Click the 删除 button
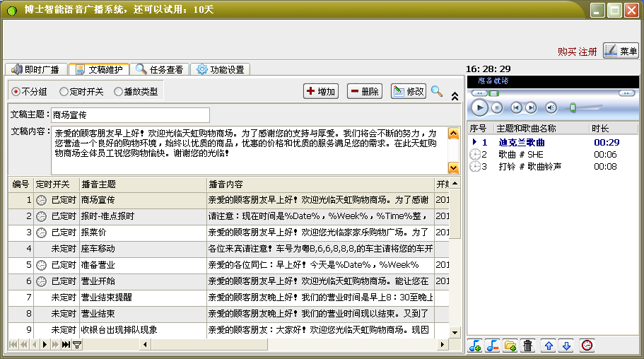The image size is (644, 359). pyautogui.click(x=365, y=91)
